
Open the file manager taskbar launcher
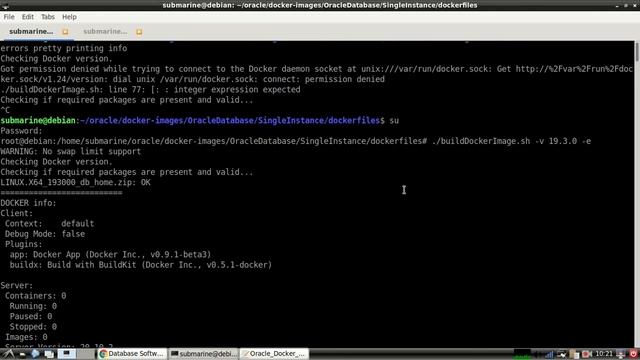(22, 354)
